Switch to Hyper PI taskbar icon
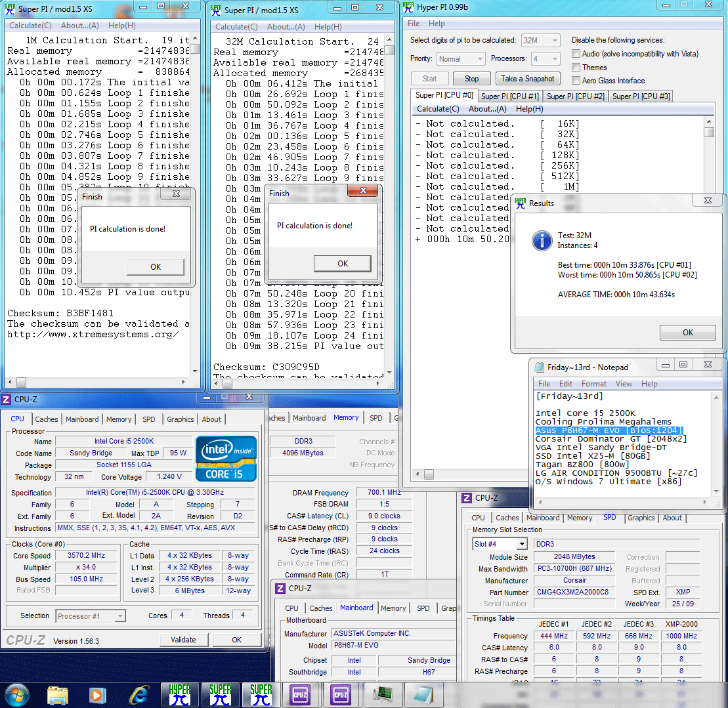The image size is (728, 708). coord(179,694)
